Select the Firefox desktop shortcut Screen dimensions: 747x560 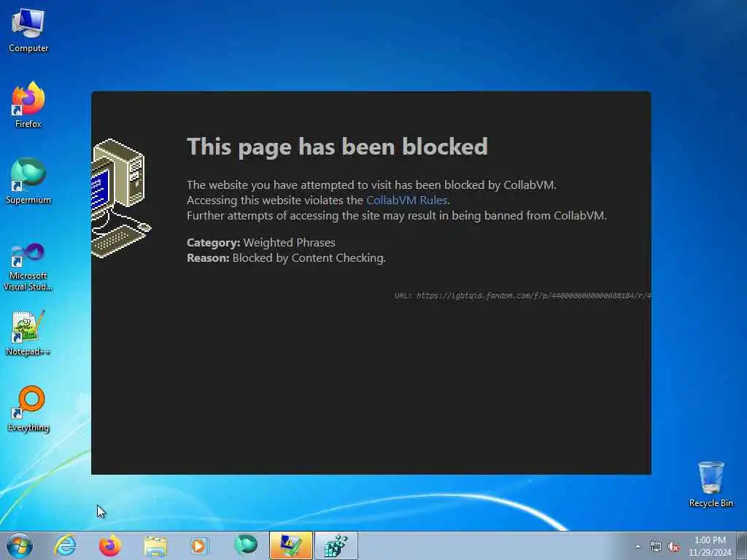point(28,105)
